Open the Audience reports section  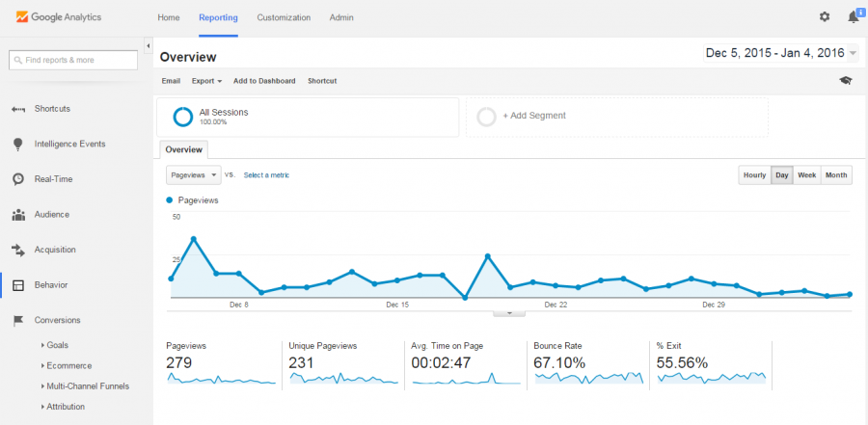tap(51, 214)
